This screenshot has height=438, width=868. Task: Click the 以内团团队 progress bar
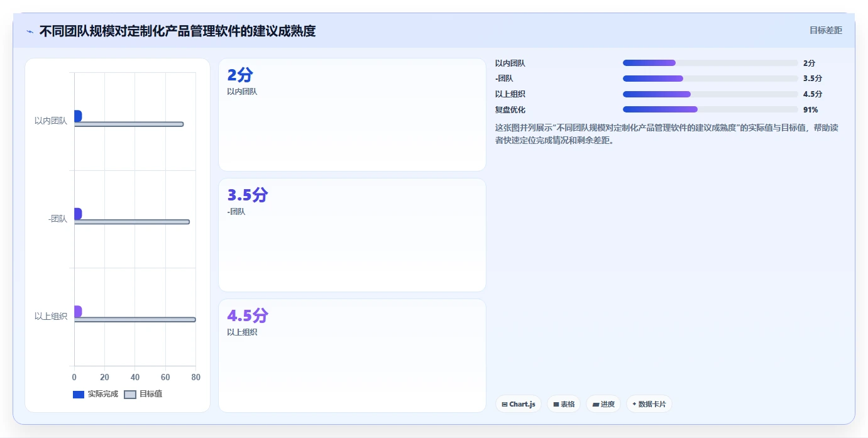pyautogui.click(x=710, y=63)
